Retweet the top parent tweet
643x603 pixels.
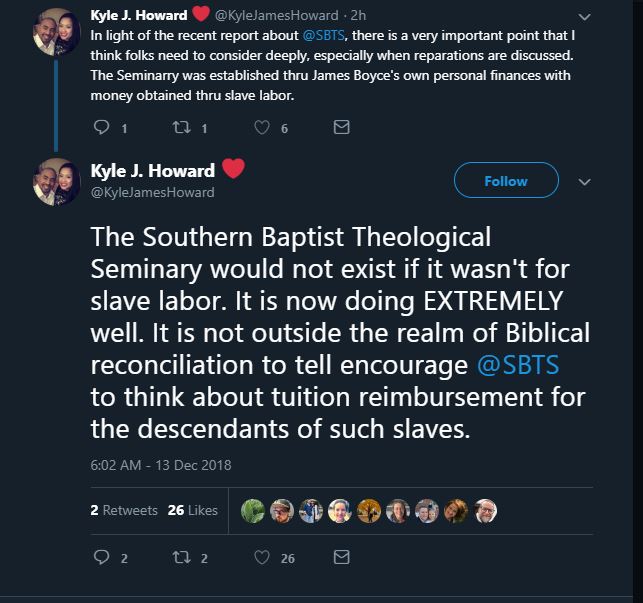coord(183,127)
